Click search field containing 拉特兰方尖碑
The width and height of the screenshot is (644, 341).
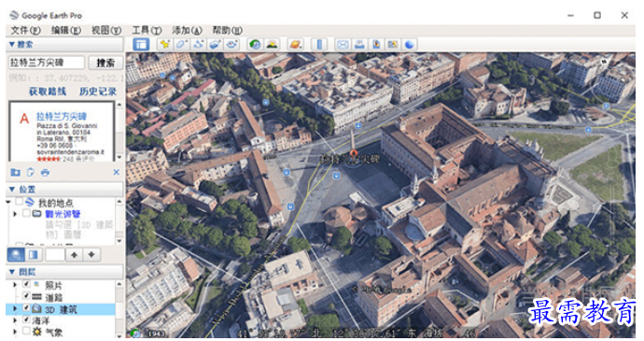[x=47, y=63]
